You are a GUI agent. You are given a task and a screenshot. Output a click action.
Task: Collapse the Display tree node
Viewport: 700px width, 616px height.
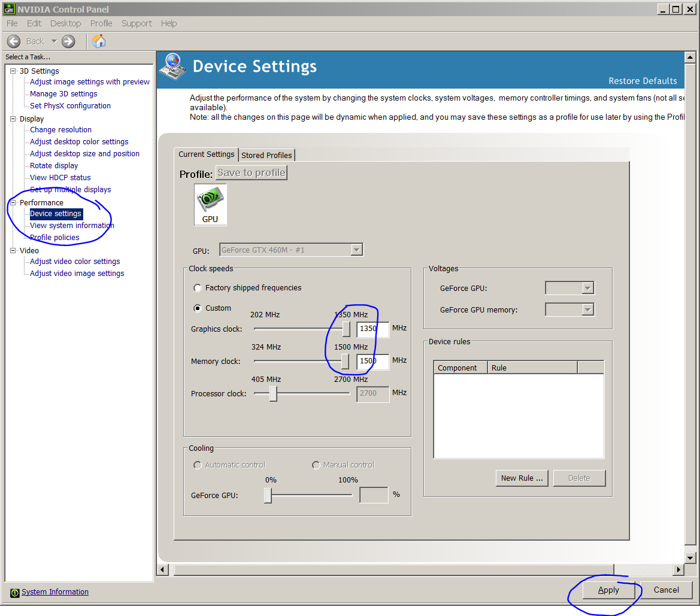13,119
